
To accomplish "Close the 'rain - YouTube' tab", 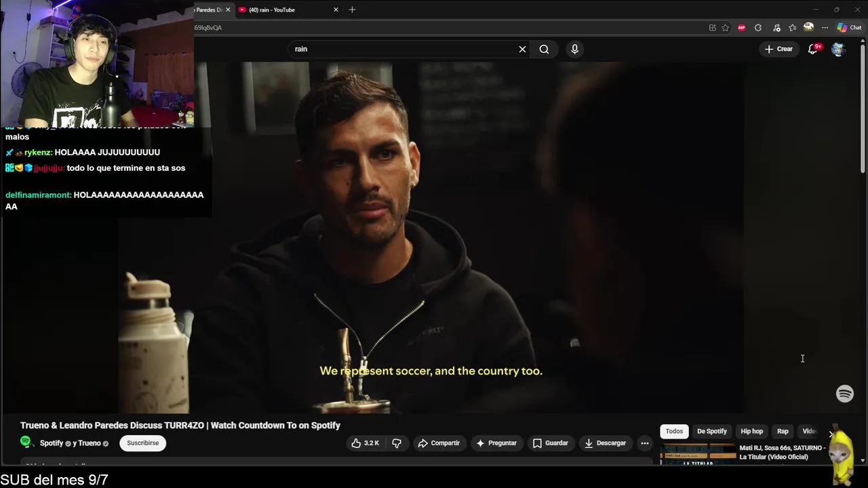I will click(336, 9).
